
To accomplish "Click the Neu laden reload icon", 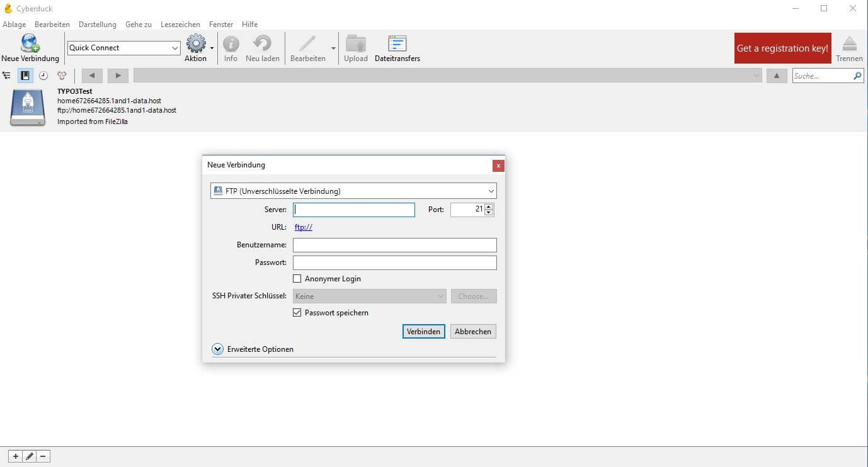I will (262, 43).
